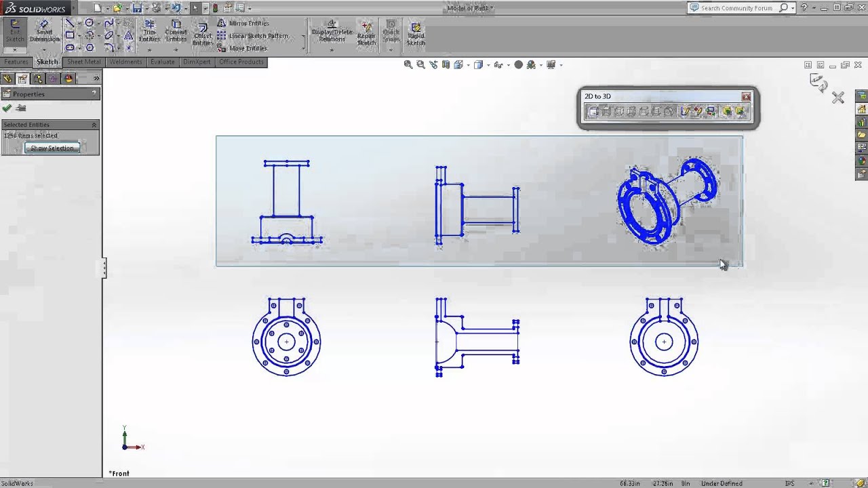Choose the Polygon sketch tool
The image size is (868, 488).
90,48
